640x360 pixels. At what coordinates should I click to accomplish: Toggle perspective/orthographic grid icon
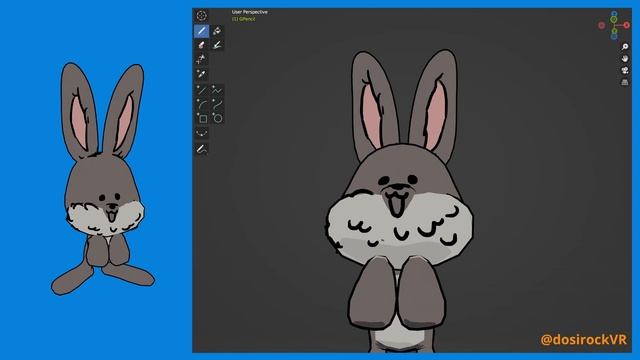(624, 82)
